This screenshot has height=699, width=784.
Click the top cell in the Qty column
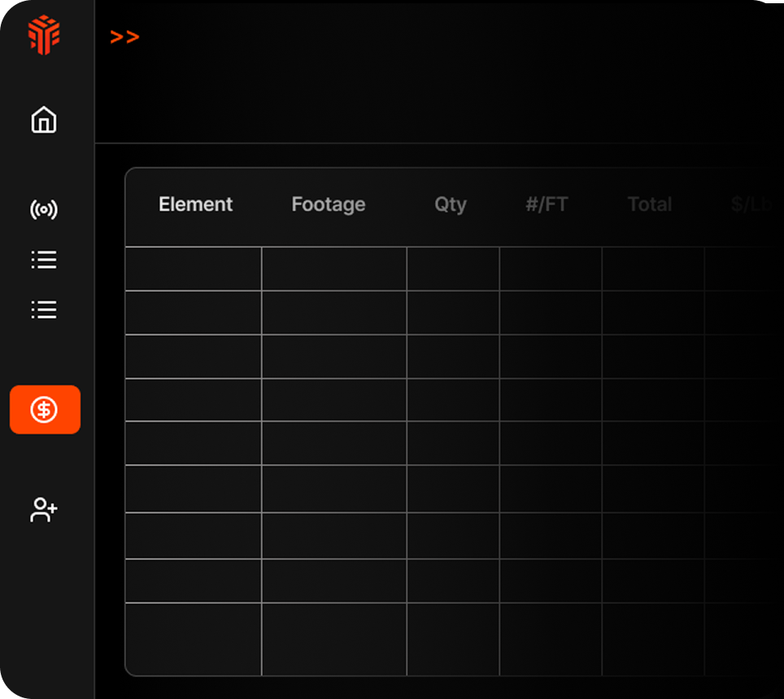point(452,268)
